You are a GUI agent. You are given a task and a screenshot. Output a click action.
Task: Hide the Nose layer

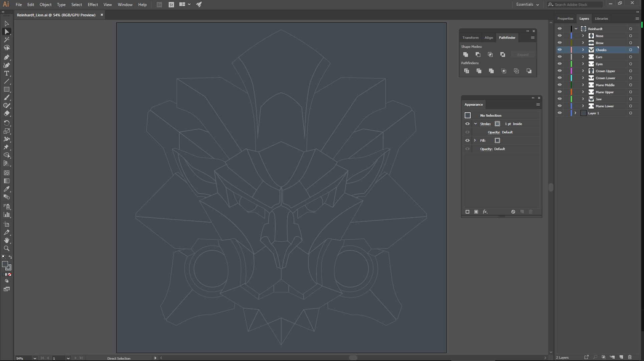coord(559,36)
